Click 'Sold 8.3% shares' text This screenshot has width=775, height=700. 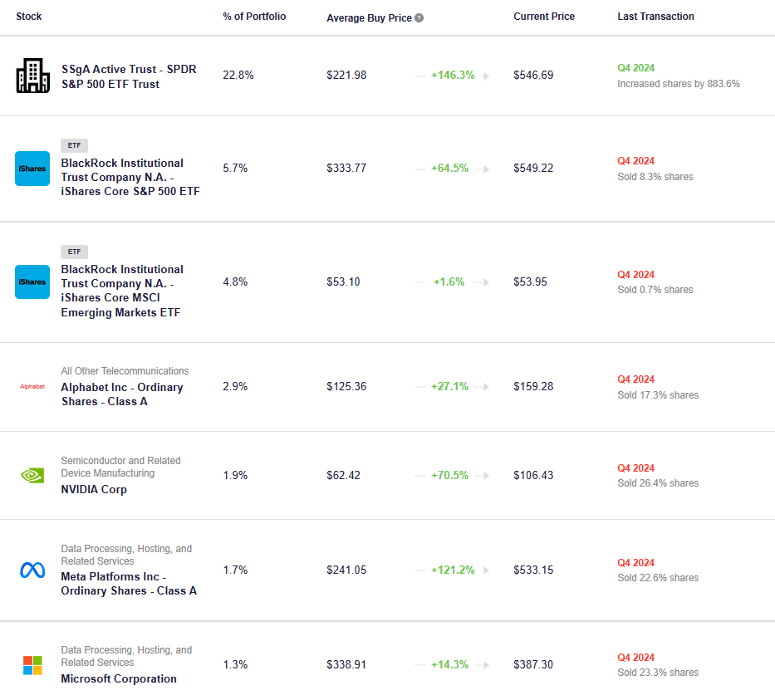pyautogui.click(x=655, y=176)
